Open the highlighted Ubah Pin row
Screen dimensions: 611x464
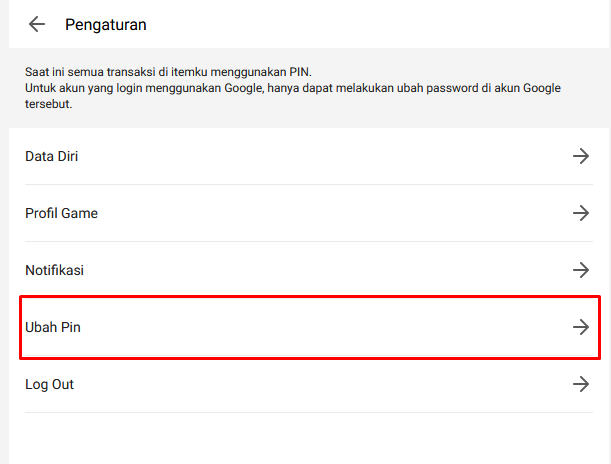click(x=300, y=327)
